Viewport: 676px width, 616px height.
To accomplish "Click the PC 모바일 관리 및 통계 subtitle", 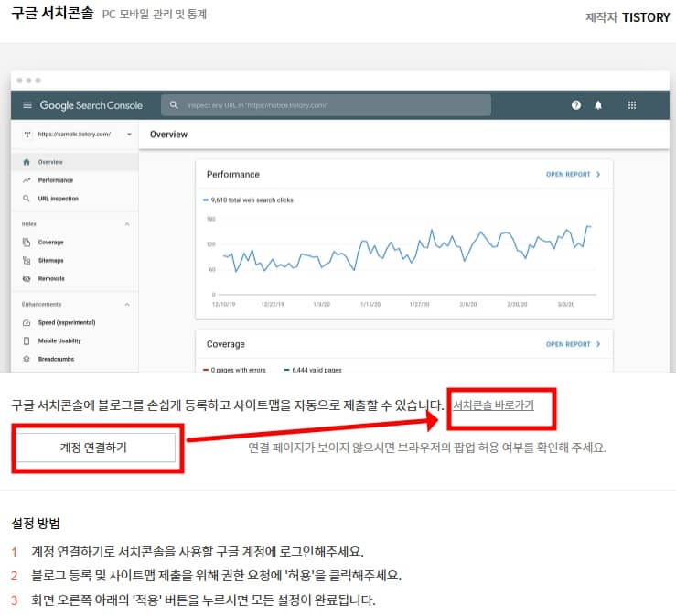I will 155,15.
